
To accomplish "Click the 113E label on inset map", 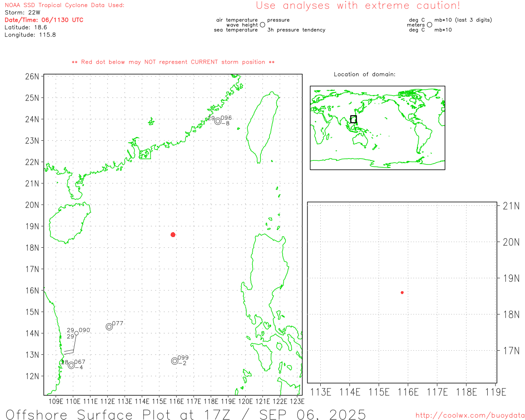I will (320, 392).
